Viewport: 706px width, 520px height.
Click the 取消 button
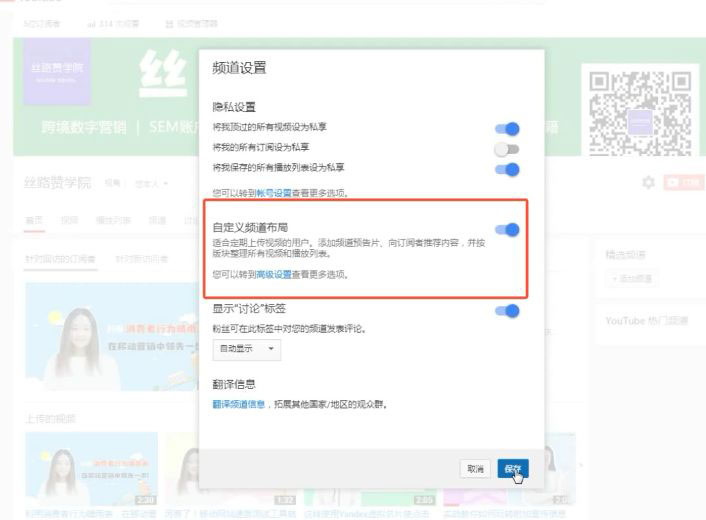click(x=475, y=469)
